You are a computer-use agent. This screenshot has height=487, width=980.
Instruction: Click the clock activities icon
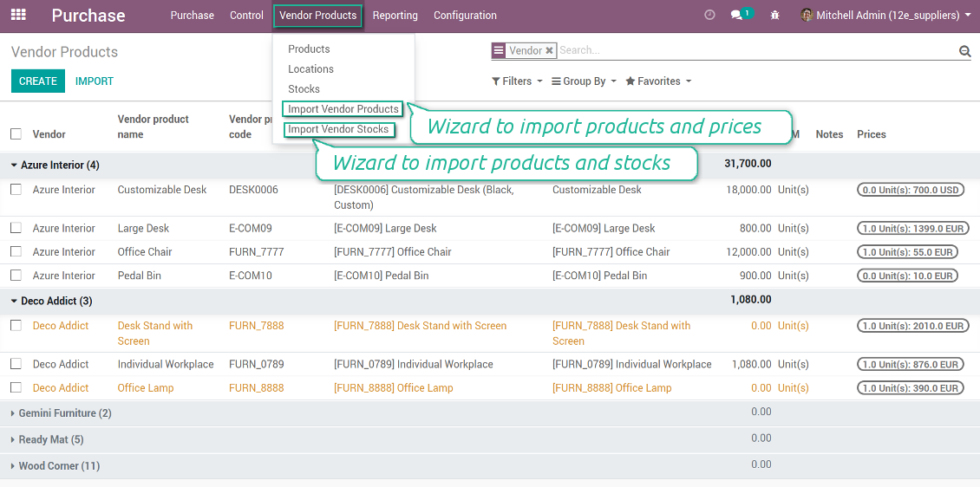pyautogui.click(x=709, y=16)
